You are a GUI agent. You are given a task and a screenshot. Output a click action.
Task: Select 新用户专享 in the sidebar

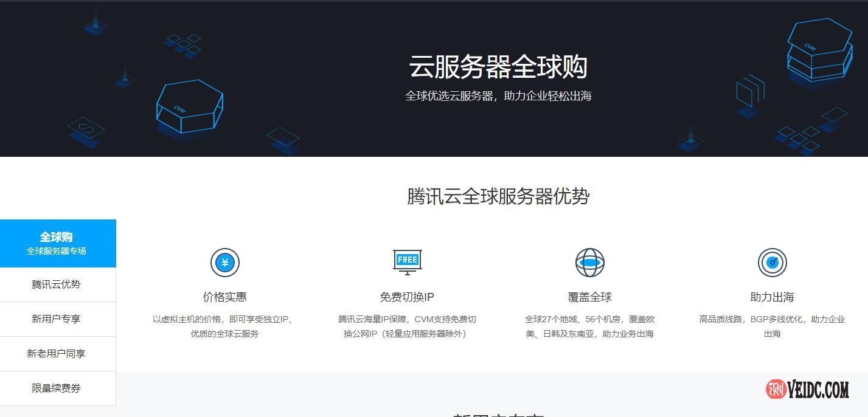click(58, 319)
